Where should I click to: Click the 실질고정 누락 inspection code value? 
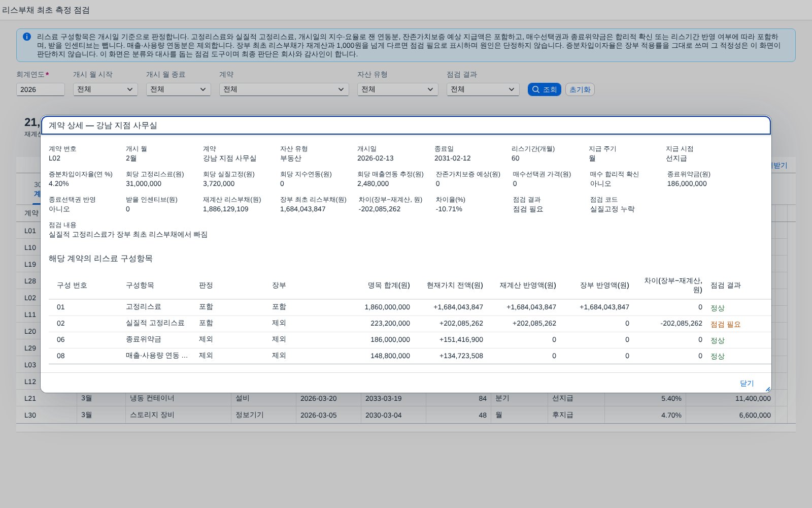[612, 209]
